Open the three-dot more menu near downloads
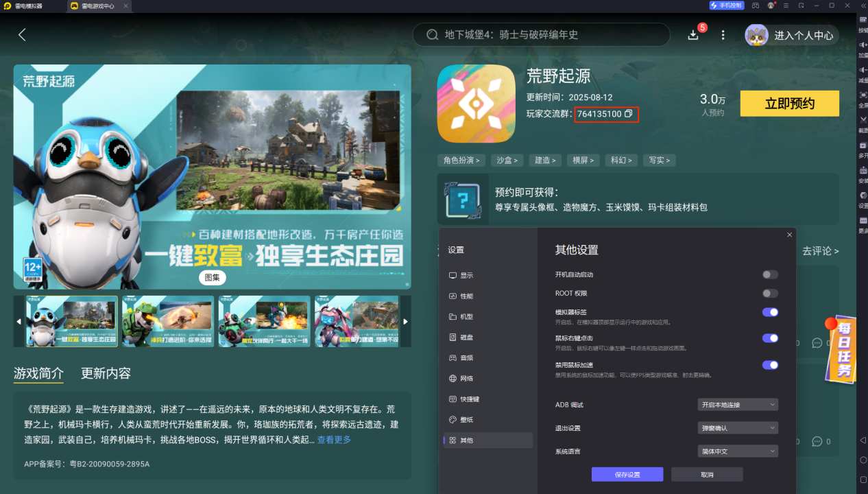 coord(723,35)
